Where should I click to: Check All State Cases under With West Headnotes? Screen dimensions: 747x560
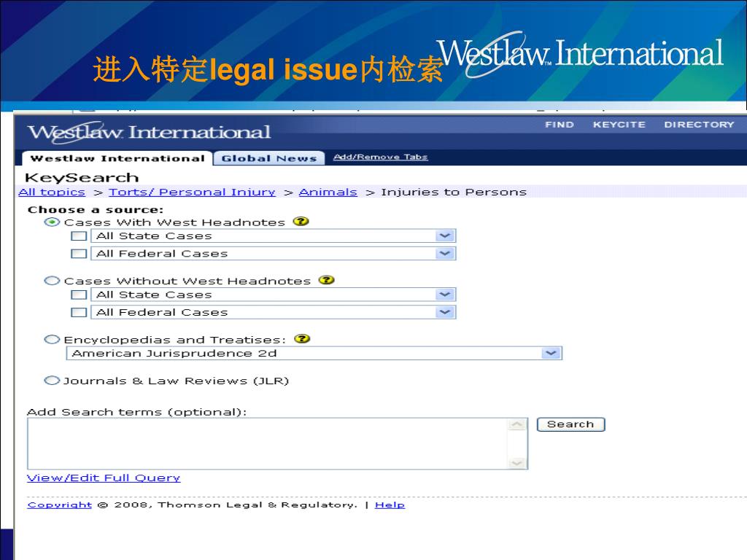coord(79,236)
